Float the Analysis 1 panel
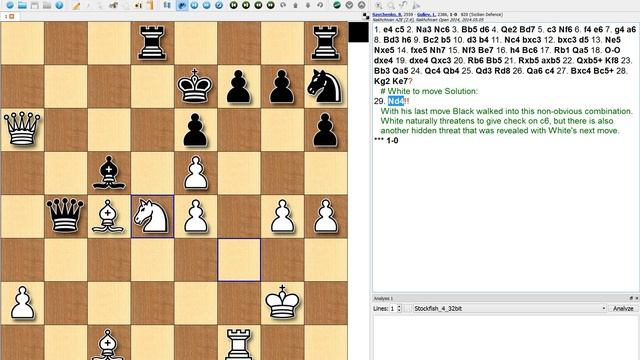Screen dimensions: 640x360 (631, 298)
